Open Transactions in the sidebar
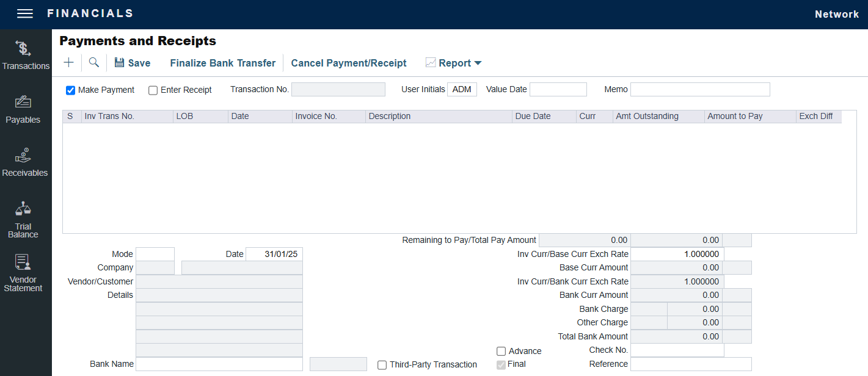The height and width of the screenshot is (376, 868). pyautogui.click(x=25, y=55)
